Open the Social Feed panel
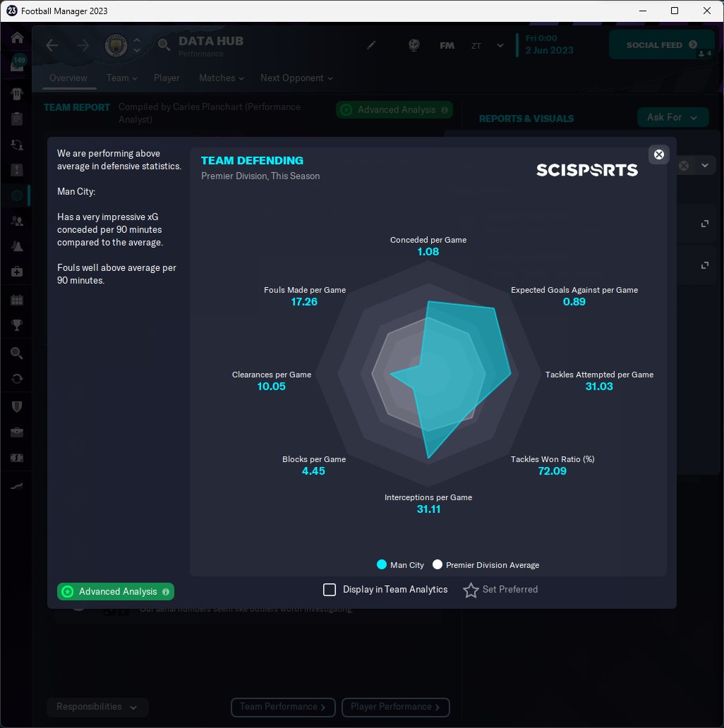Image resolution: width=724 pixels, height=728 pixels. [661, 44]
